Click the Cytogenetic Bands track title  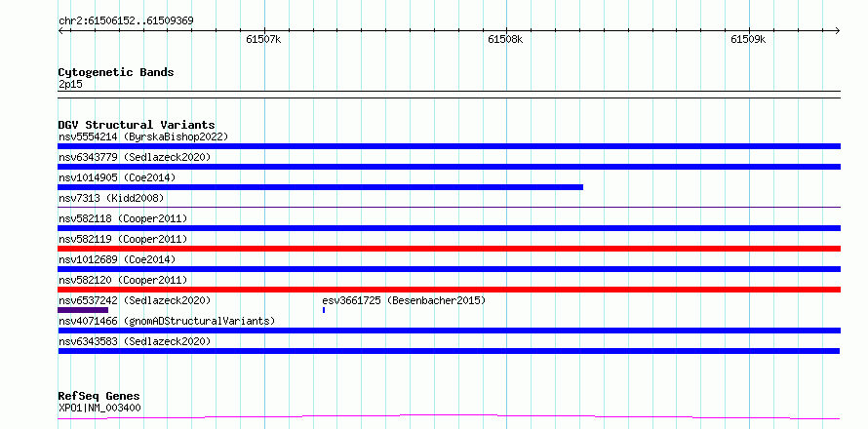tap(116, 72)
